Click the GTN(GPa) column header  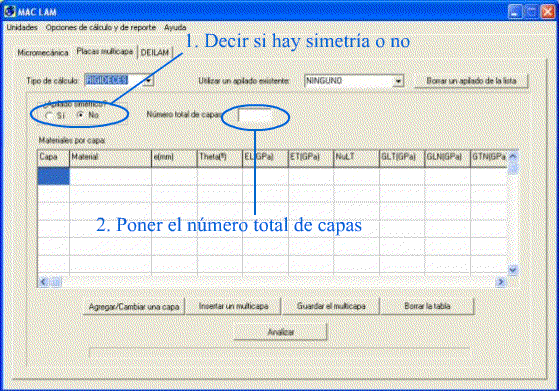489,158
